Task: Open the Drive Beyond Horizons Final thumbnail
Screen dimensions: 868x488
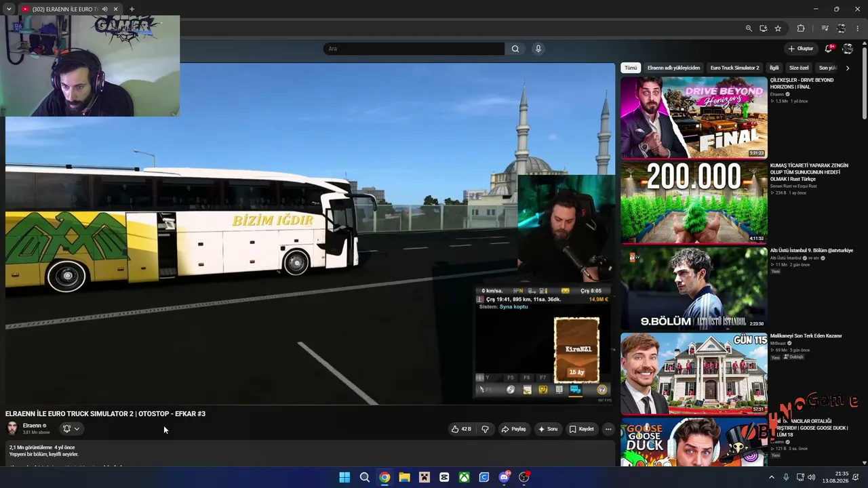Action: pos(694,117)
